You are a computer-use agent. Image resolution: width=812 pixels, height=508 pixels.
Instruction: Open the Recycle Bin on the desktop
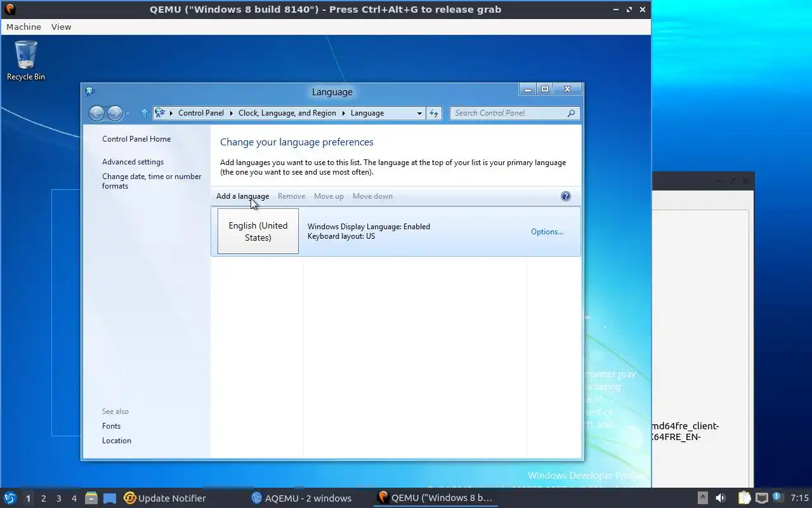tap(26, 61)
